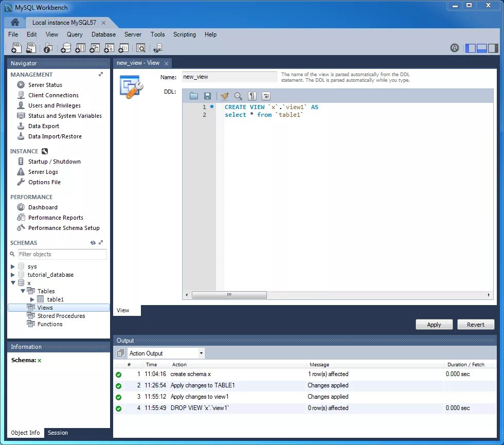This screenshot has width=504, height=445.
Task: Open preferences gear icon at top right
Action: [x=455, y=48]
